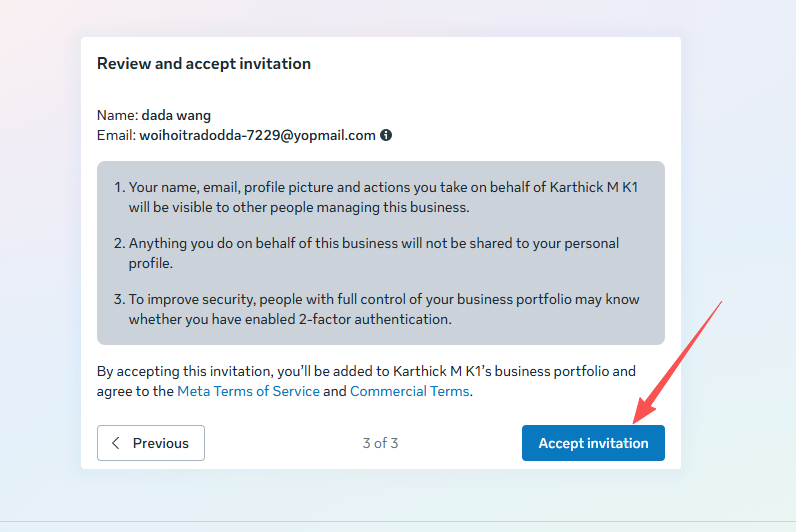Image resolution: width=796 pixels, height=532 pixels.
Task: Click the number "2." list marker
Action: tap(118, 243)
